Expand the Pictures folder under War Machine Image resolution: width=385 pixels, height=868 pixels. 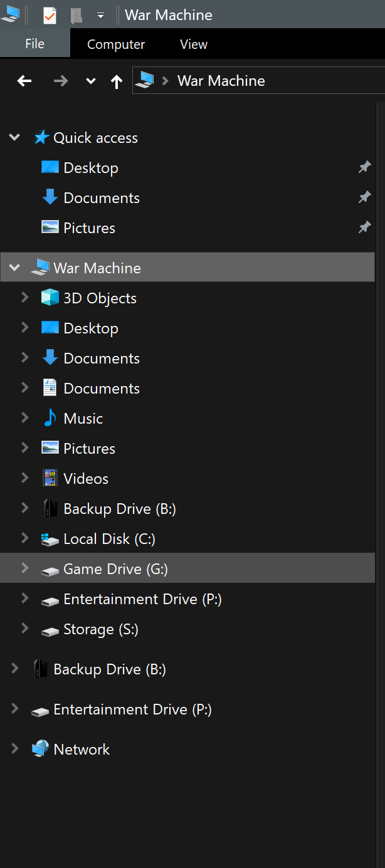(25, 447)
